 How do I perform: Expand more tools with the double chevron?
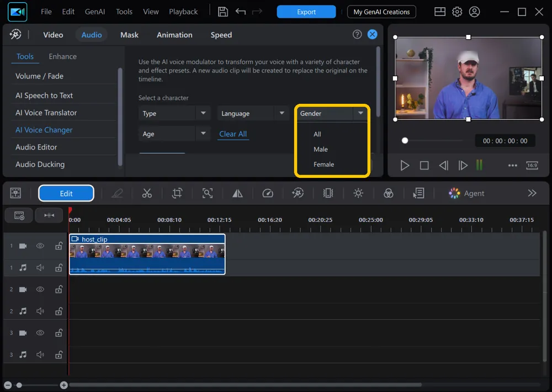click(532, 193)
